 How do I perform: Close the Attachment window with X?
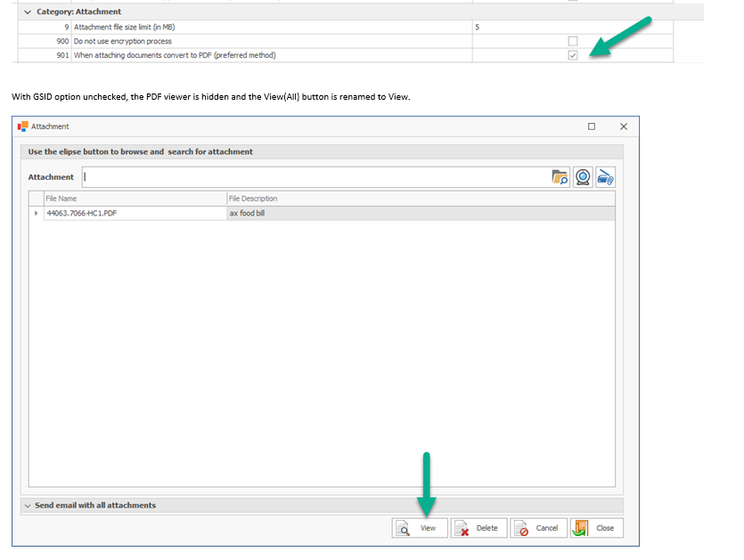pos(624,126)
